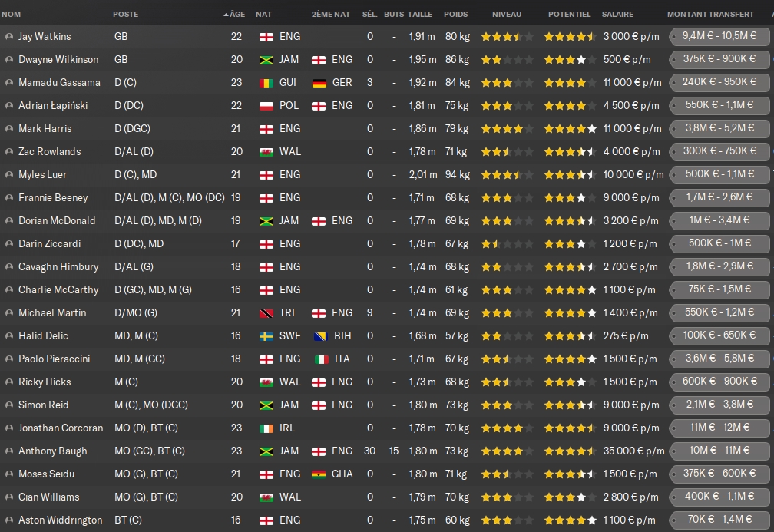Image resolution: width=774 pixels, height=532 pixels.
Task: Sort by SÉL. column header
Action: coord(370,15)
